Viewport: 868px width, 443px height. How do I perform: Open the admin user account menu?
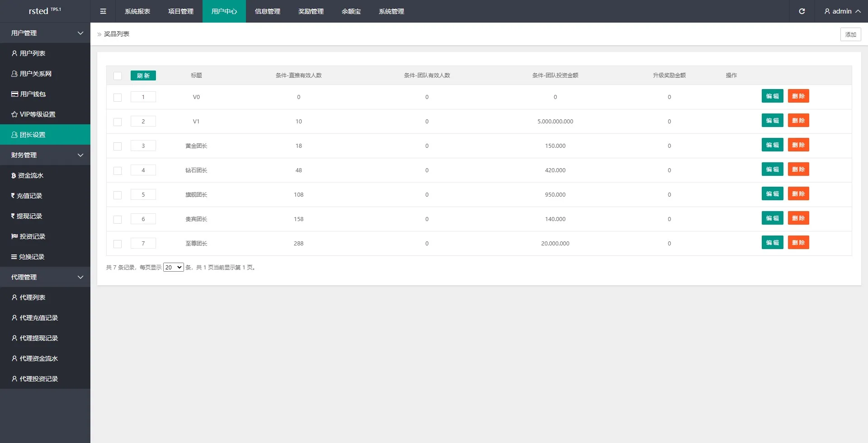tap(842, 11)
